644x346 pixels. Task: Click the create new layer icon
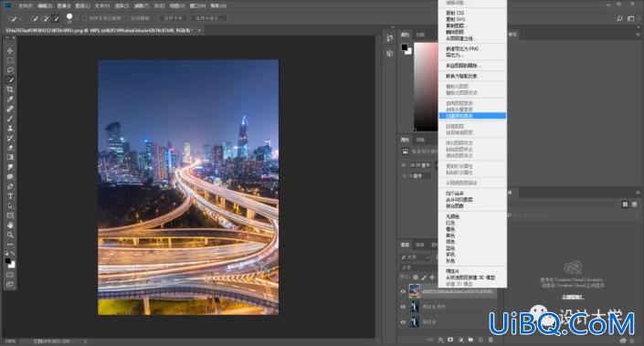[480, 340]
